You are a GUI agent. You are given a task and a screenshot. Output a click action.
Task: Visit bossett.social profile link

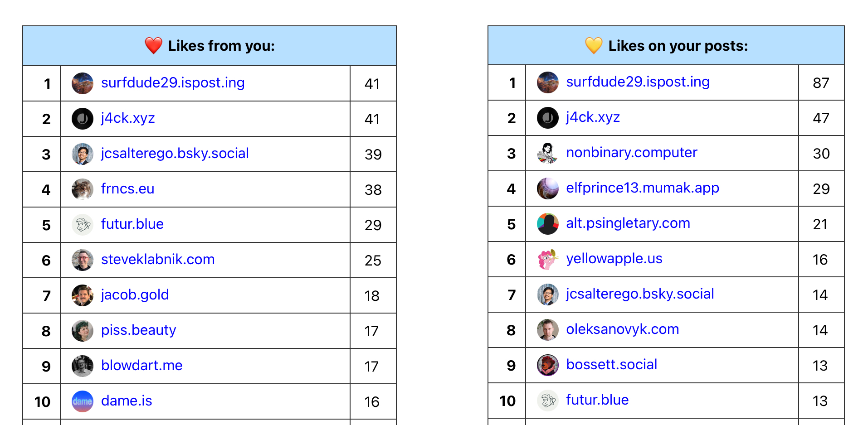pos(611,365)
